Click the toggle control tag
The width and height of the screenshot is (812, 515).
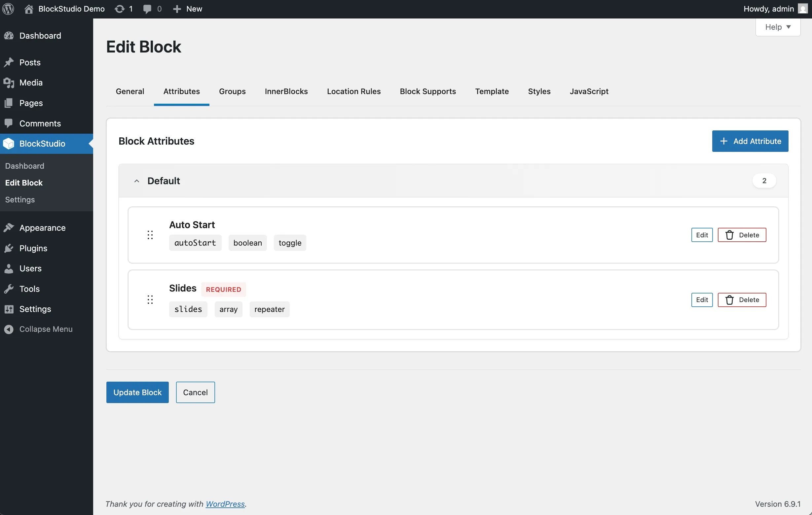(290, 243)
